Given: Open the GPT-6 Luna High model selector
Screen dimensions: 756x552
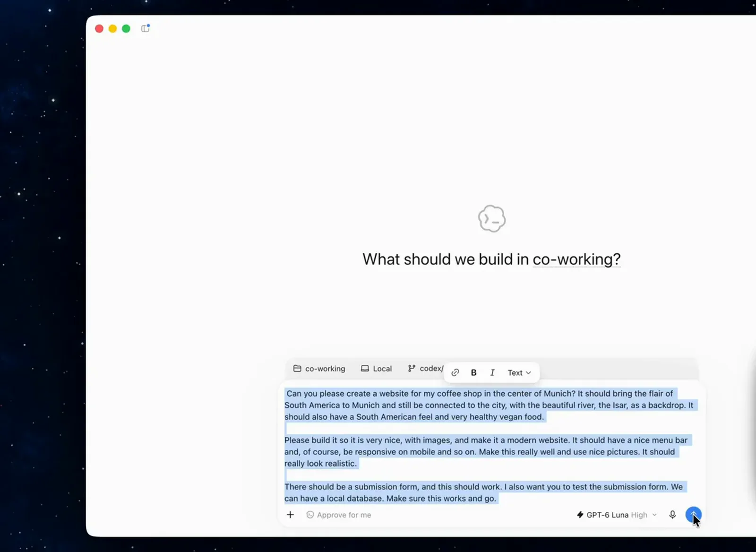Looking at the screenshot, I should (617, 515).
